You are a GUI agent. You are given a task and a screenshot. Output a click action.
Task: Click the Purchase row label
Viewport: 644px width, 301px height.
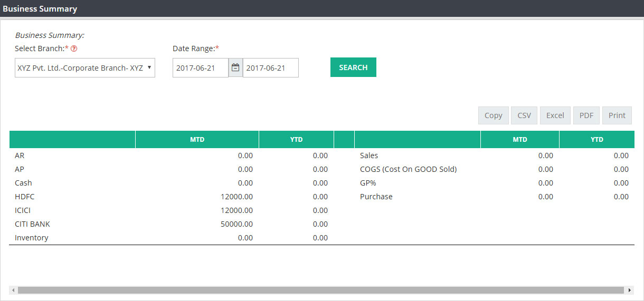(x=376, y=197)
